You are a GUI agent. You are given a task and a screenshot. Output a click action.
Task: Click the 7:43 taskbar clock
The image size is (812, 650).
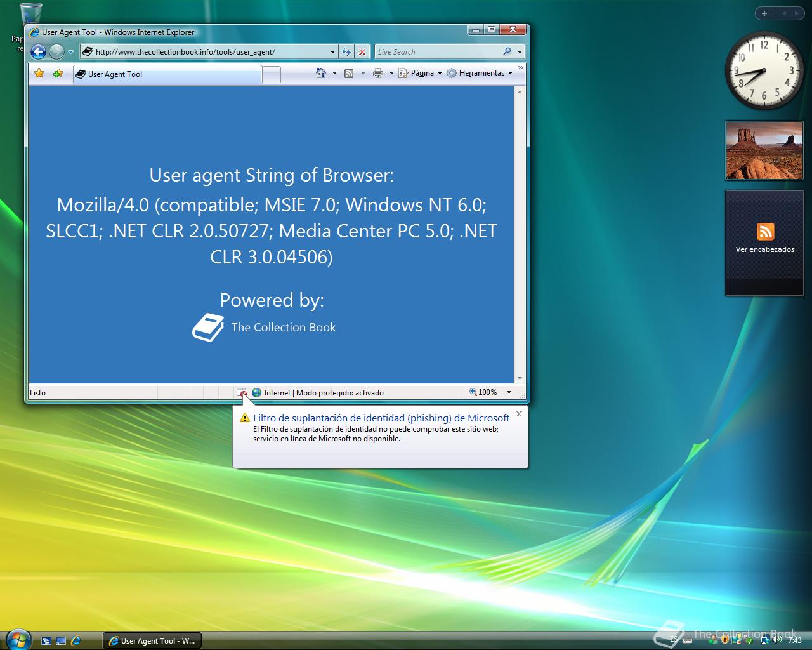coord(795,640)
